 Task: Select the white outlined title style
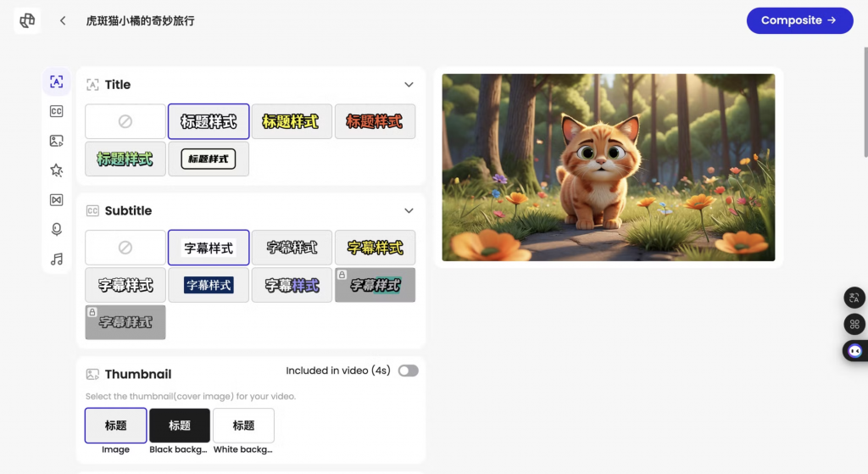coord(209,121)
